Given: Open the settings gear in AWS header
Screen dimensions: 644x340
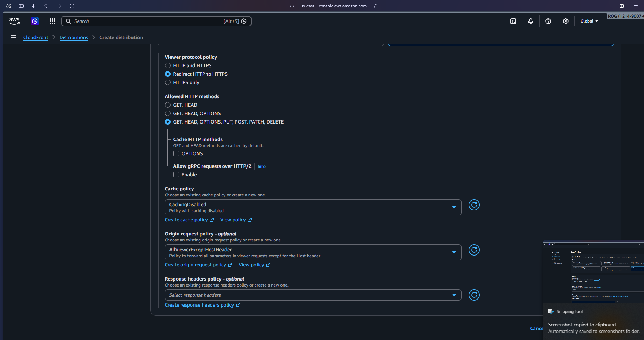Looking at the screenshot, I should click(x=566, y=21).
